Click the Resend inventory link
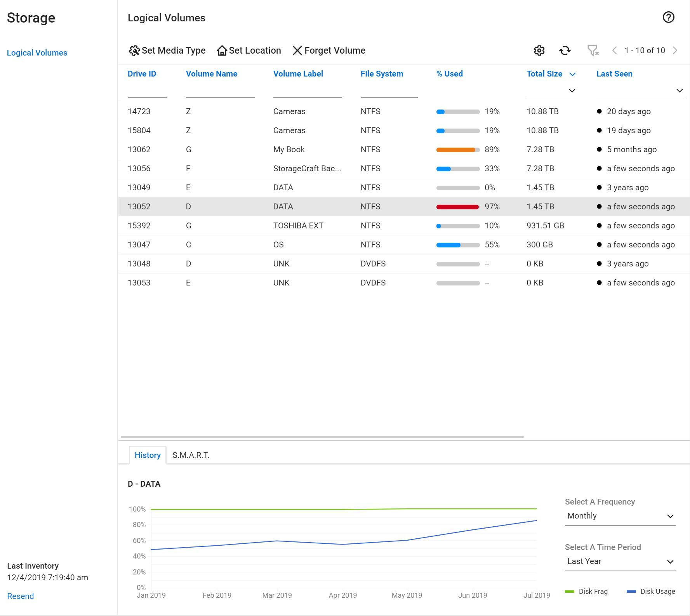Image resolution: width=690 pixels, height=616 pixels. point(21,596)
